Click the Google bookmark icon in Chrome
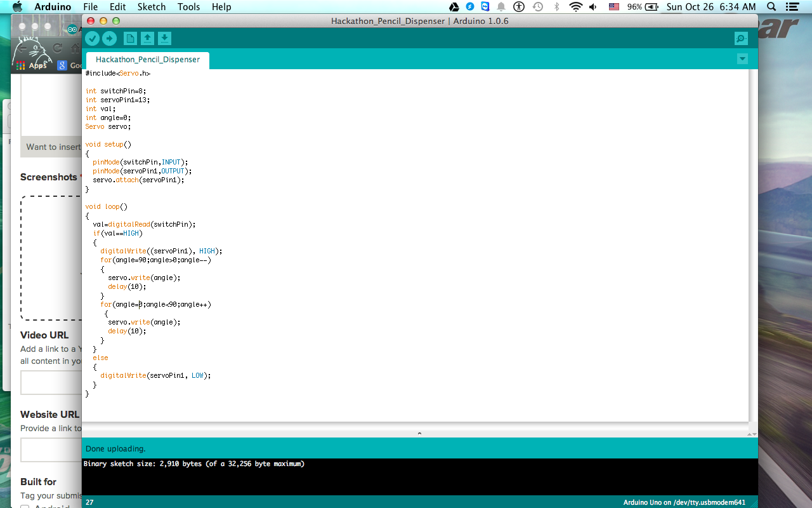Viewport: 812px width, 508px height. click(x=62, y=65)
